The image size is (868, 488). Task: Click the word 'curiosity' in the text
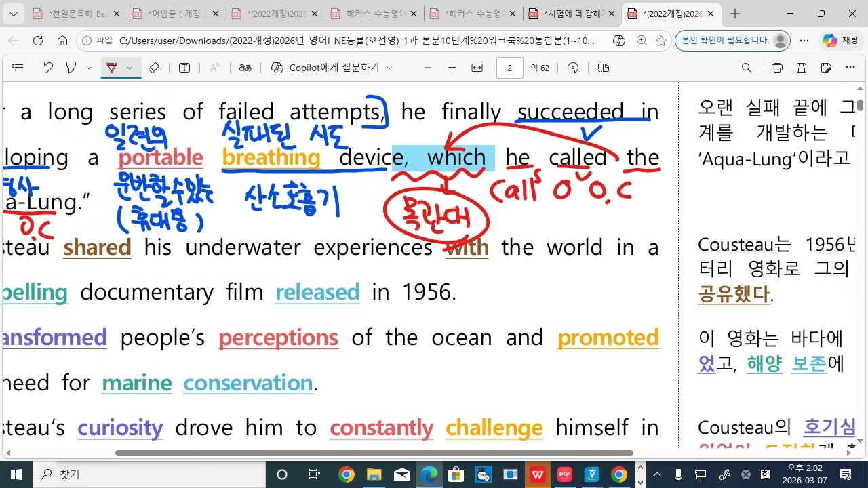[x=120, y=428]
